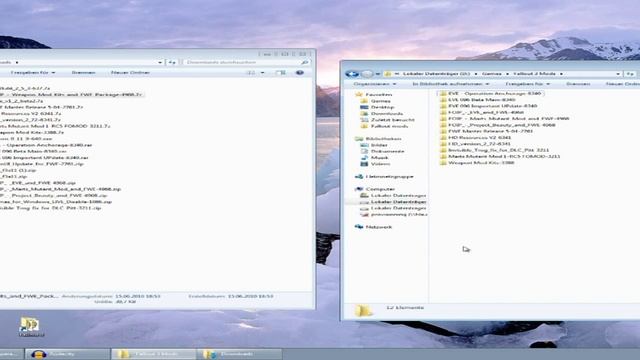Viewport: 640px width, 360px height.
Task: Select 'Weapon_Mod_Kits_and_FWE_Package-4968.7z' file
Action: [x=71, y=95]
